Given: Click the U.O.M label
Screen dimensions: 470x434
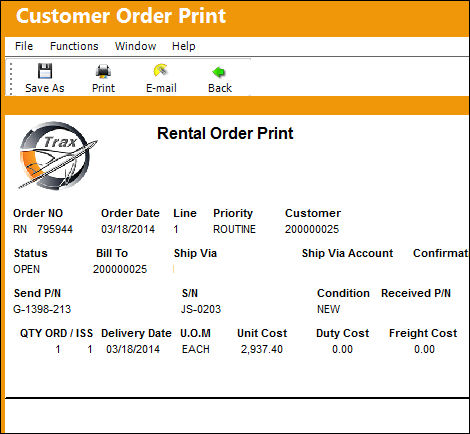Looking at the screenshot, I should point(195,333).
